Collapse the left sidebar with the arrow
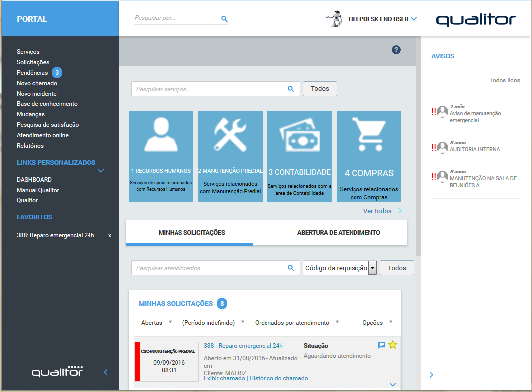532x392 pixels. click(105, 372)
